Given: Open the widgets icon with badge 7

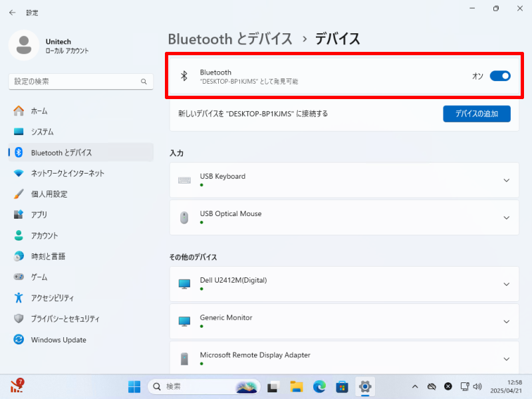Looking at the screenshot, I should [16, 386].
